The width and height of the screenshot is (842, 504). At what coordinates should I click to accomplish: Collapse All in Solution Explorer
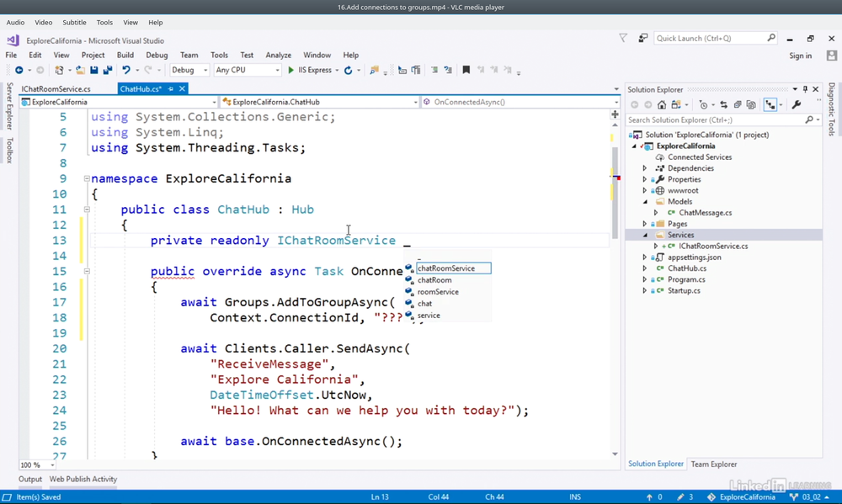pyautogui.click(x=738, y=104)
